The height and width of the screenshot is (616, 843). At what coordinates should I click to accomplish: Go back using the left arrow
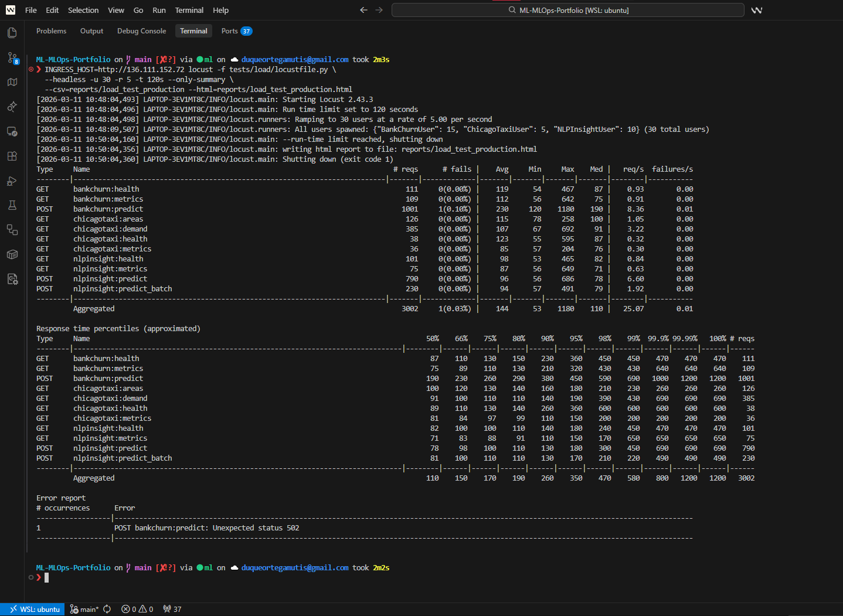363,10
